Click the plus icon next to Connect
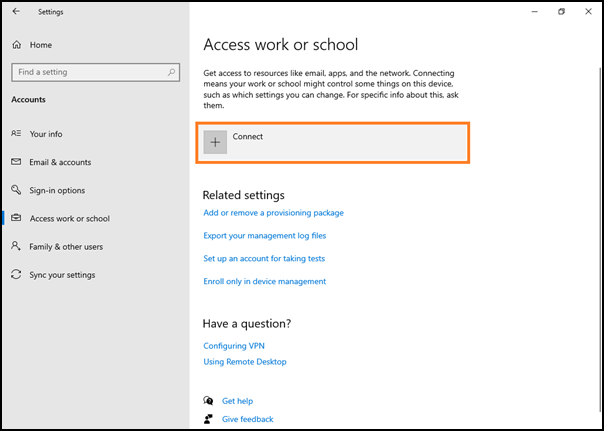Screen dimensions: 604x431 [x=215, y=142]
